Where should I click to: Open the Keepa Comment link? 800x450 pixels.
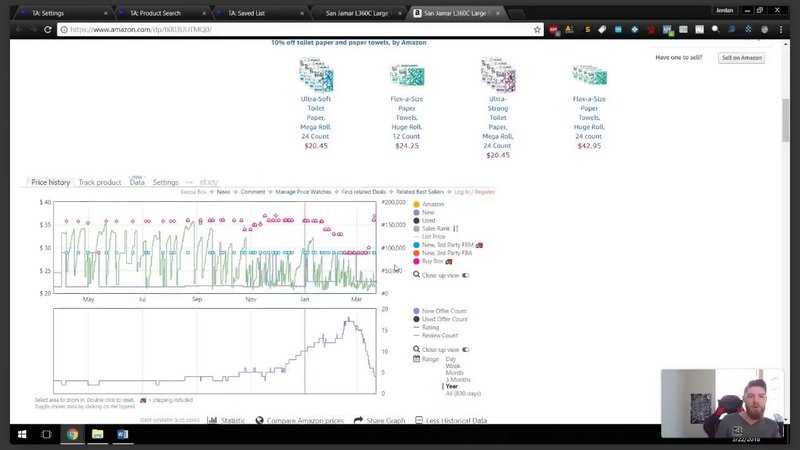pos(253,192)
